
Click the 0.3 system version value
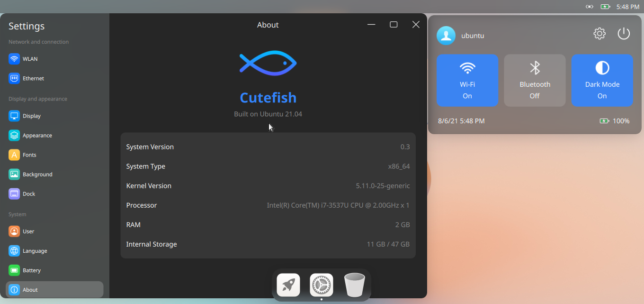[x=405, y=147]
